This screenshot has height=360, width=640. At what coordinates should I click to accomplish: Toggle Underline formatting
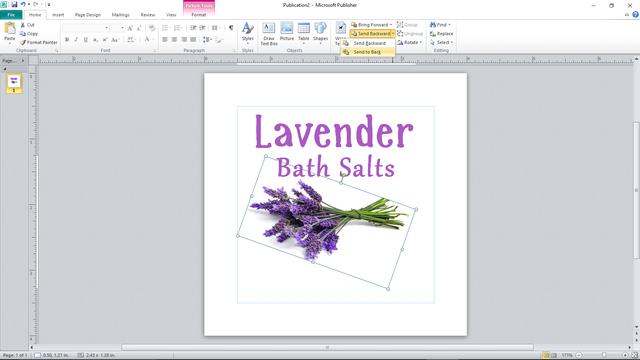[85, 39]
